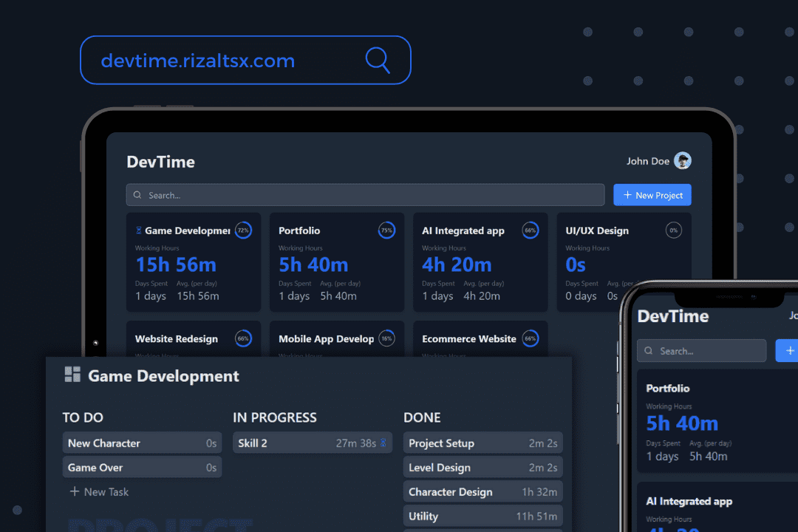This screenshot has width=798, height=532.
Task: Click the 66% ring on Ecommerce Website
Action: 531,338
